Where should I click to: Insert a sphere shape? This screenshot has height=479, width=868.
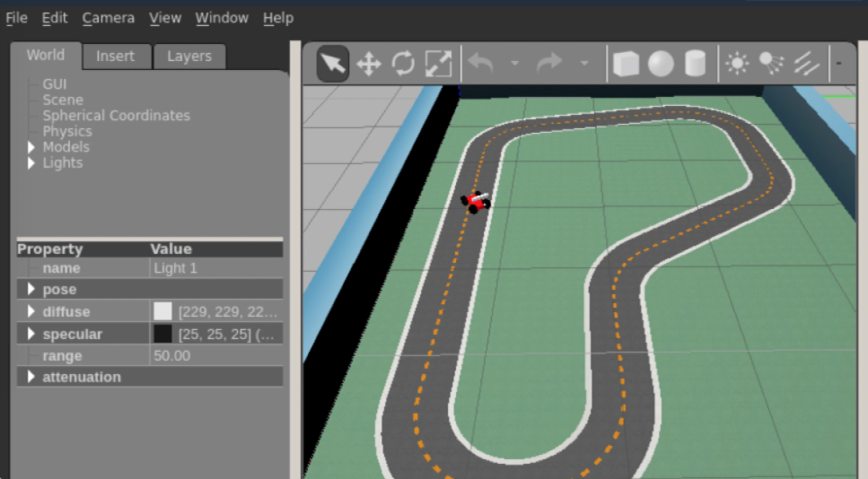click(x=661, y=64)
